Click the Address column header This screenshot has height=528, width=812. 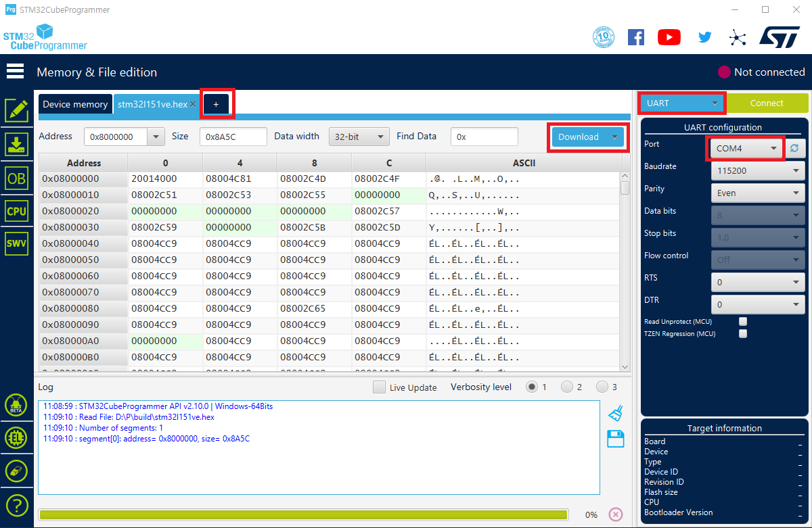click(84, 163)
